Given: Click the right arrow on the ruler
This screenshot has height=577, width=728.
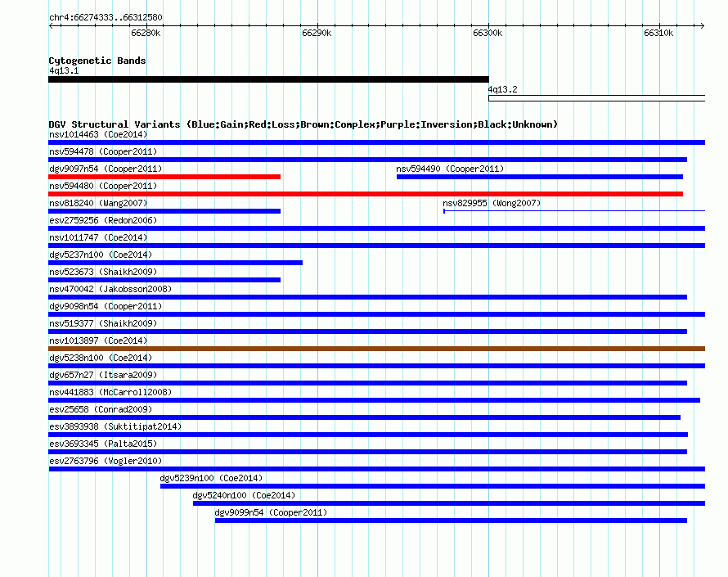Looking at the screenshot, I should (702, 26).
